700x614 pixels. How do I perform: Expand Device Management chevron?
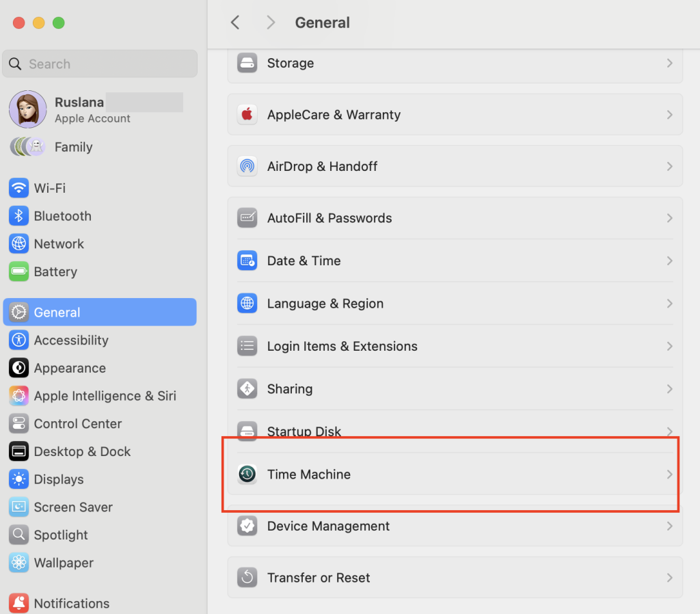(x=669, y=526)
